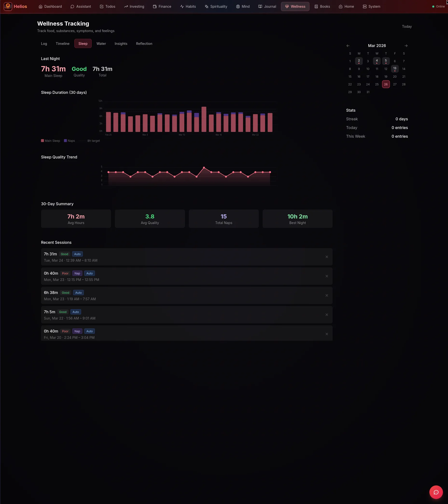The height and width of the screenshot is (504, 448).
Task: Delete the 7h 31m Mar 24 session
Action: click(327, 257)
